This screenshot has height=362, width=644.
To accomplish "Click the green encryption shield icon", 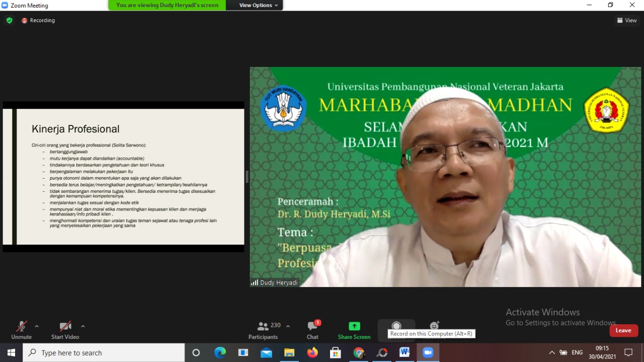I will coord(9,20).
